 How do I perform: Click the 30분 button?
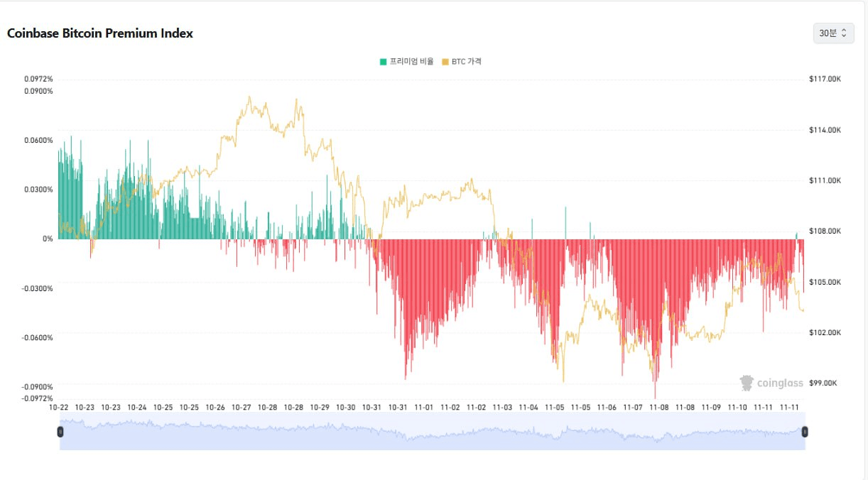(830, 33)
